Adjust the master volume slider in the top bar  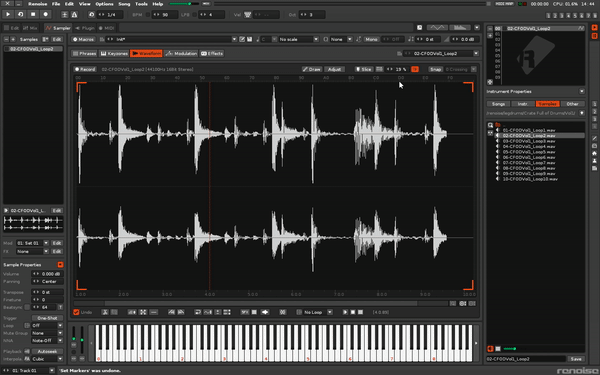(x=184, y=4)
